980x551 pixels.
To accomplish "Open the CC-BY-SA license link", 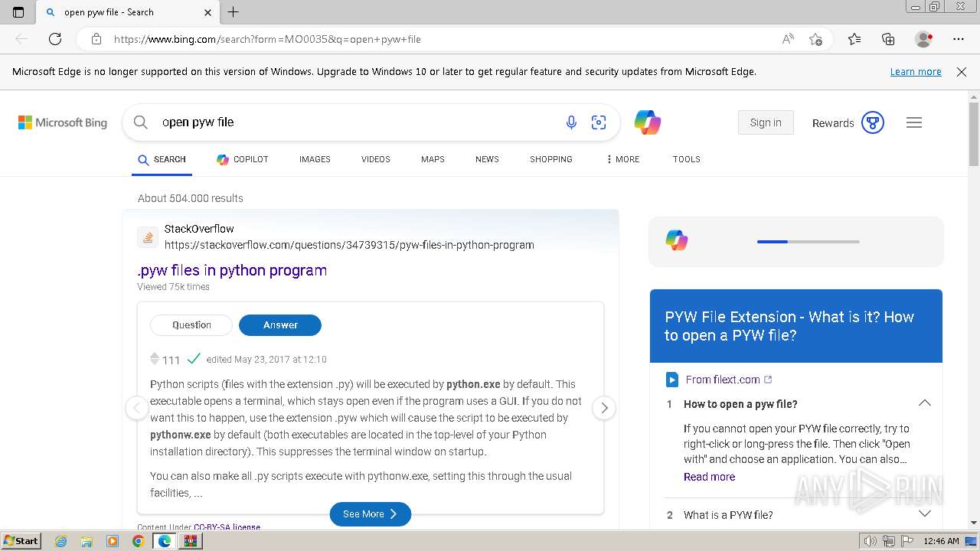I will [x=227, y=527].
